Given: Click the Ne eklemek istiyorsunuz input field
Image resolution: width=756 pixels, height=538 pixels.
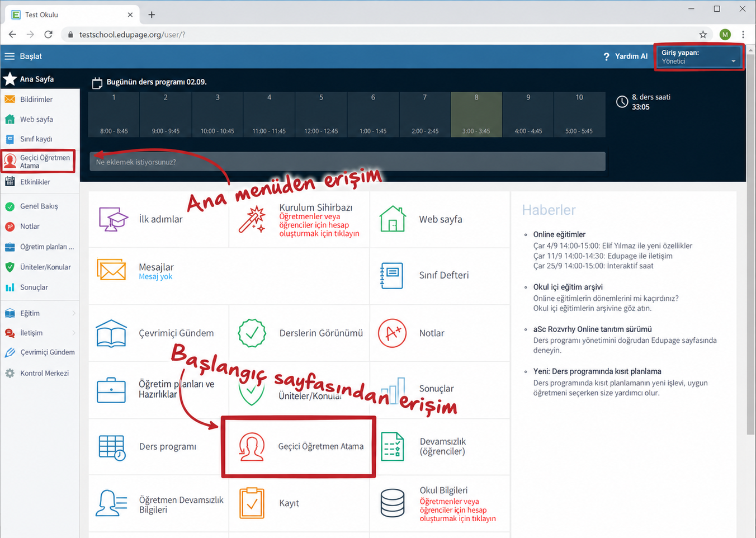Looking at the screenshot, I should [347, 162].
